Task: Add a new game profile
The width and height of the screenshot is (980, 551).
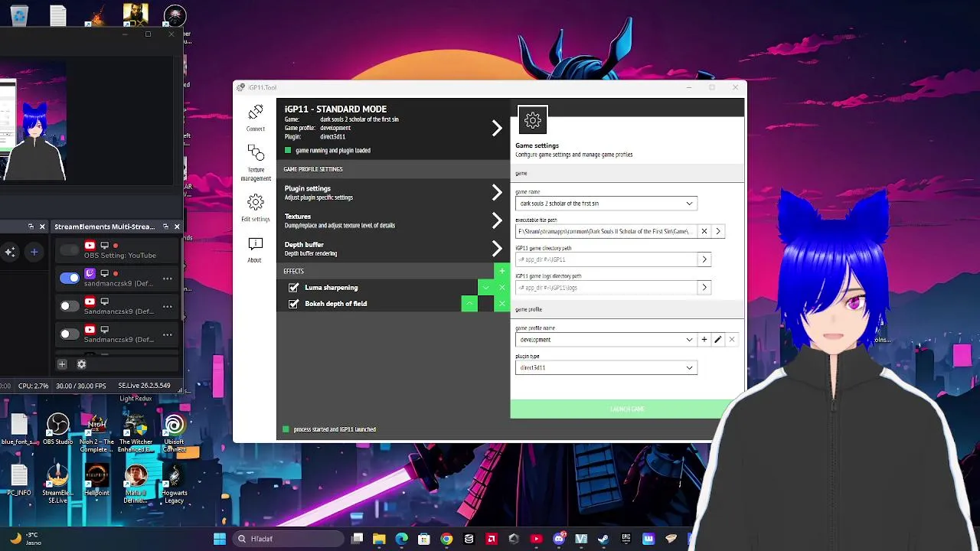Action: point(704,340)
